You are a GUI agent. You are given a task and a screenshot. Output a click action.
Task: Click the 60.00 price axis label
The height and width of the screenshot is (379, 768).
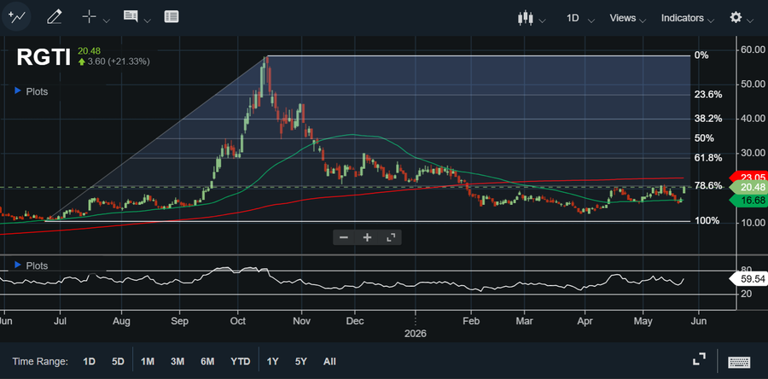click(753, 50)
